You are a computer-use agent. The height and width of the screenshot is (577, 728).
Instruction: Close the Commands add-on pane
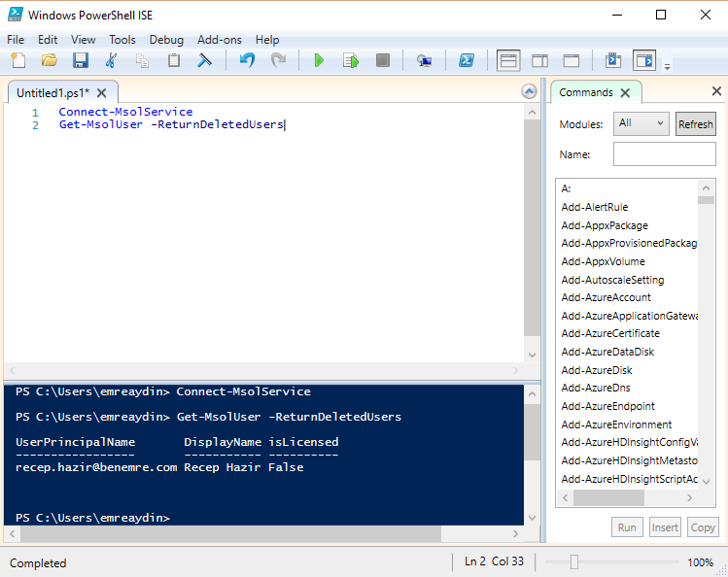pyautogui.click(x=716, y=91)
